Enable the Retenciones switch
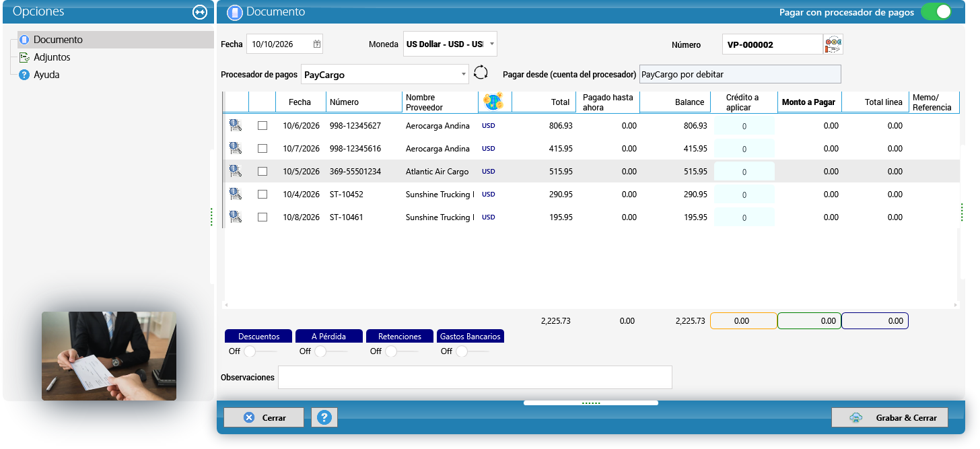 click(401, 351)
